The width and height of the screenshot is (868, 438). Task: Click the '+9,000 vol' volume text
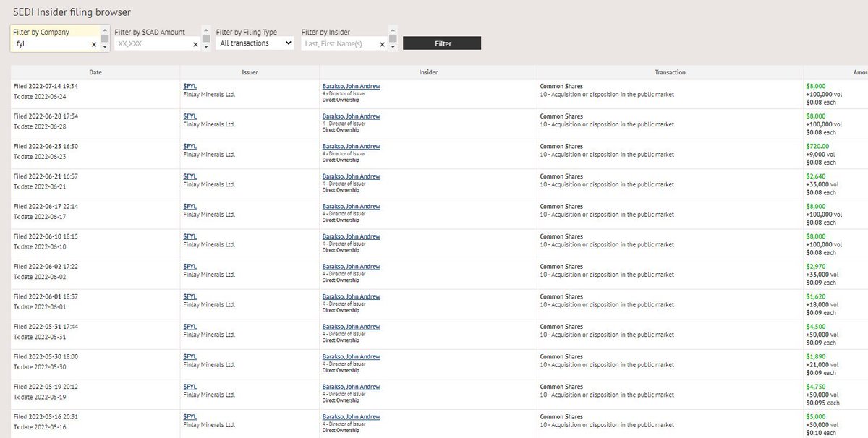point(821,155)
